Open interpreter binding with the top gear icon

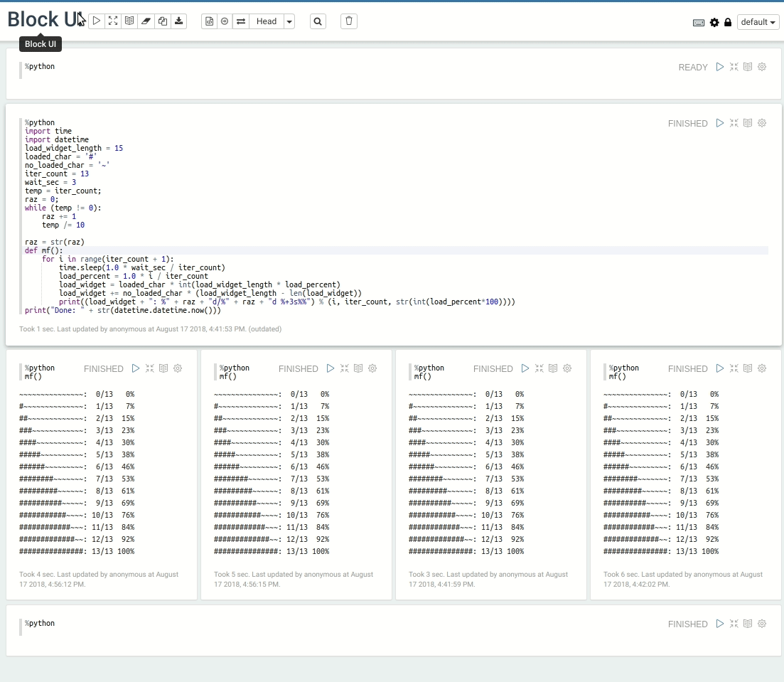coord(714,23)
